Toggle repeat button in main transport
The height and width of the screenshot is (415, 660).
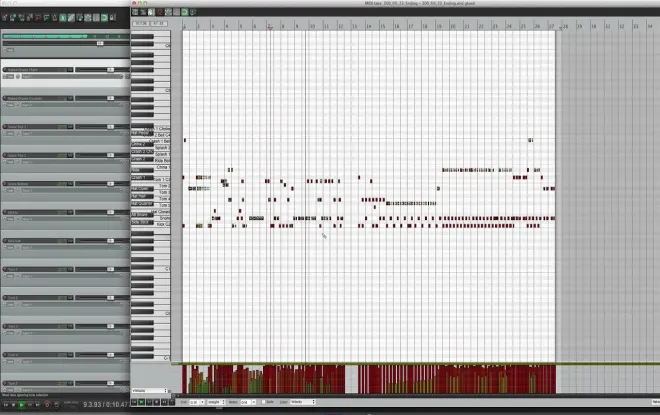56,405
